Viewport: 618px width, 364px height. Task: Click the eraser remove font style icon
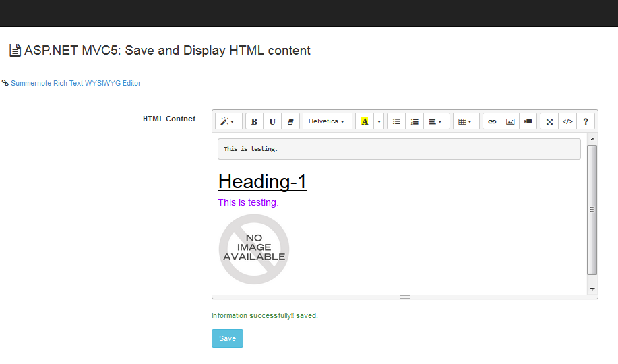tap(290, 121)
